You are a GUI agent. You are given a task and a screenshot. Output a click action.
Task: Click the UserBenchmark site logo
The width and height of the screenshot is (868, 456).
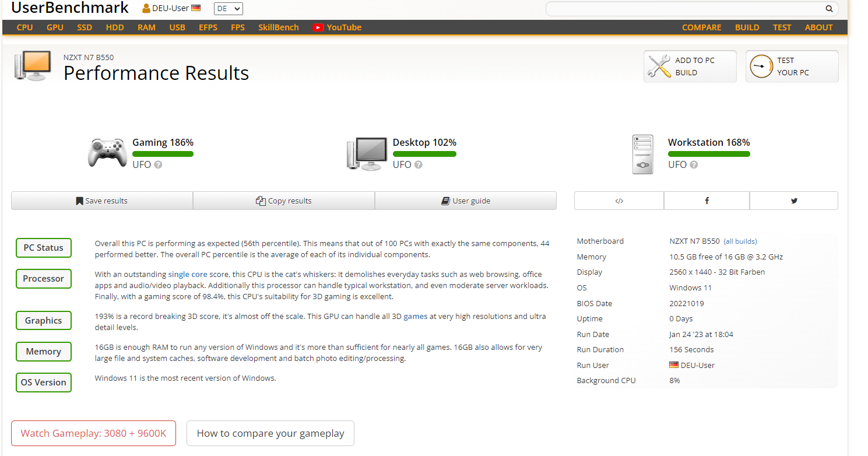point(70,8)
